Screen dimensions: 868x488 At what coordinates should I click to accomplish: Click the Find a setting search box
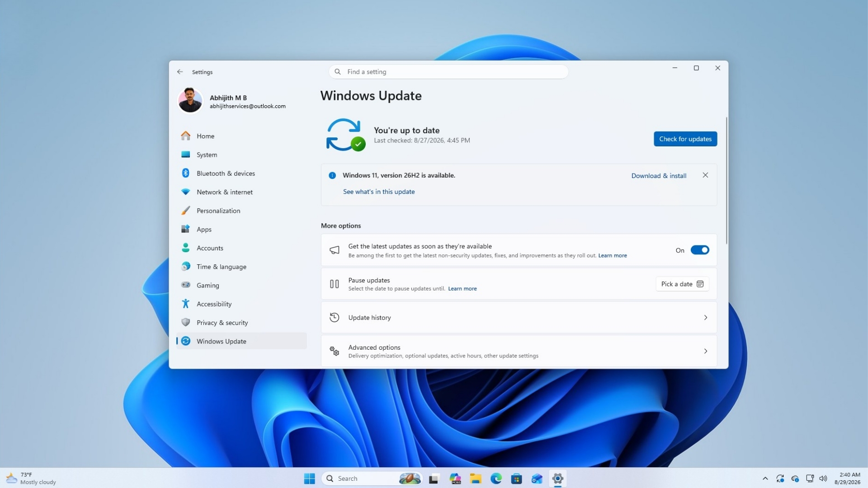pos(448,72)
